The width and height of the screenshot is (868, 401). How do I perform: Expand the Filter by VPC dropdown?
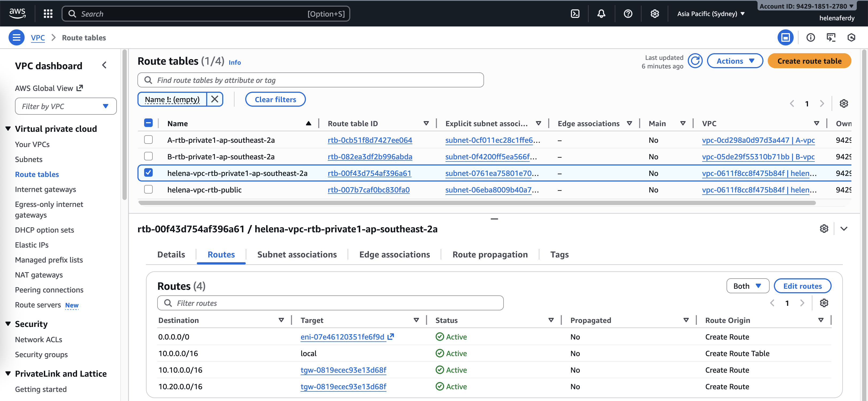pos(66,106)
